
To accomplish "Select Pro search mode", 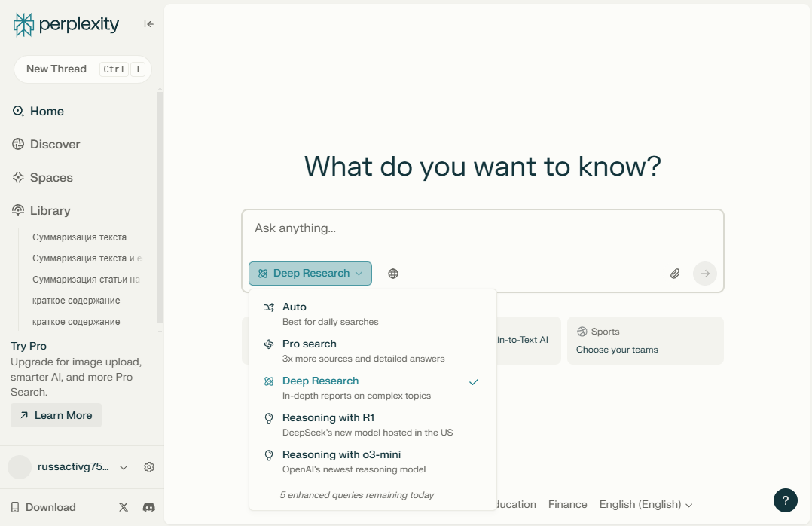I will pyautogui.click(x=372, y=351).
